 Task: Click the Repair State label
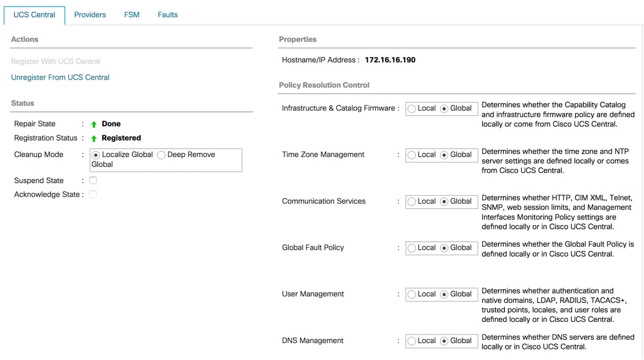click(35, 124)
